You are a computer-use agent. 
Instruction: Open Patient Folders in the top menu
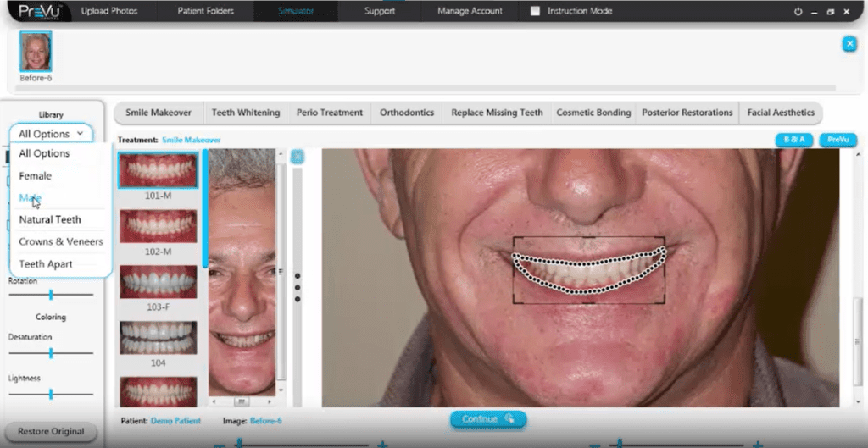(205, 12)
